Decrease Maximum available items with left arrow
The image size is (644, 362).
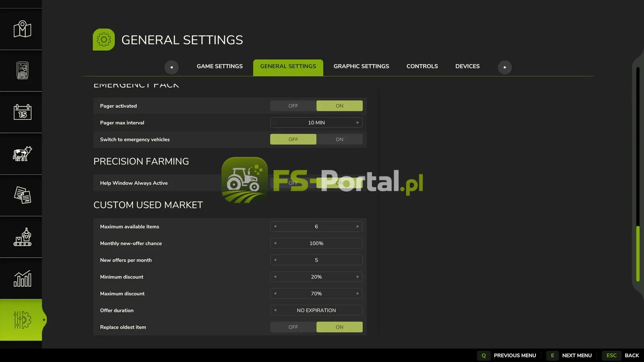tap(275, 226)
